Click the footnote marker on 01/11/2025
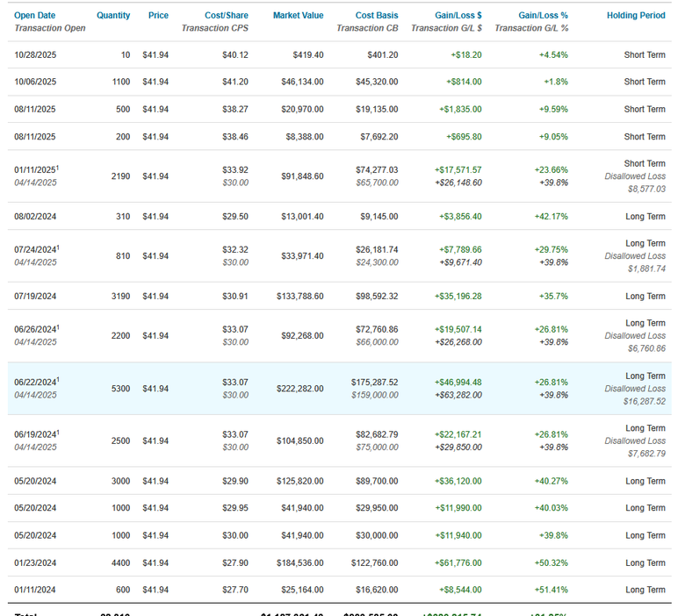Image resolution: width=685 pixels, height=616 pixels. click(58, 168)
